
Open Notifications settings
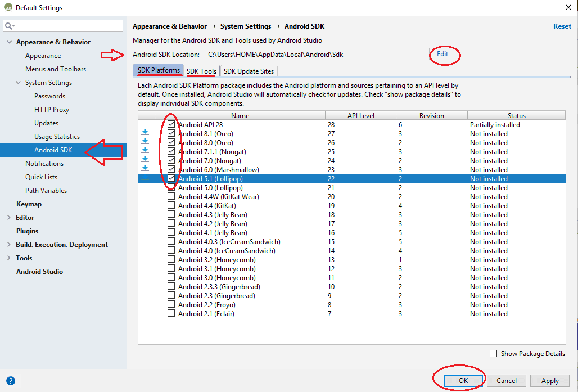[x=44, y=163]
